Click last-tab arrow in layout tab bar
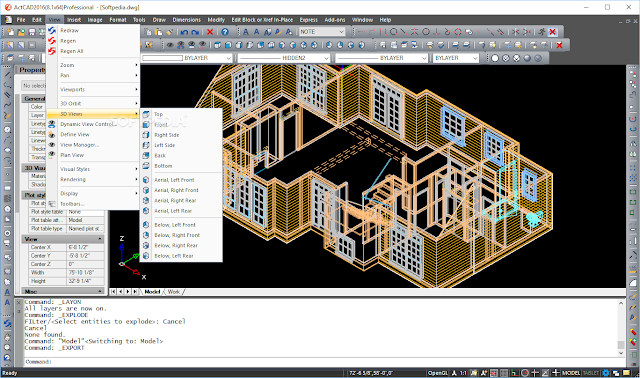Screen dimensions: 640x378 point(135,292)
